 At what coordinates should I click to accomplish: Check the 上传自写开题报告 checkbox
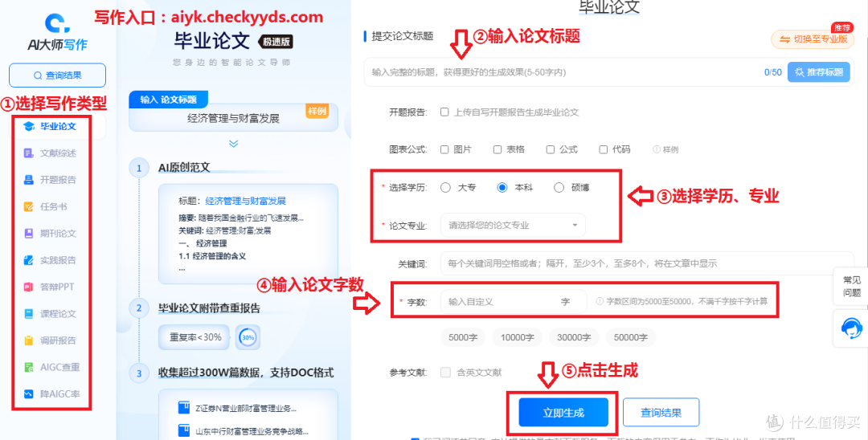pyautogui.click(x=444, y=112)
